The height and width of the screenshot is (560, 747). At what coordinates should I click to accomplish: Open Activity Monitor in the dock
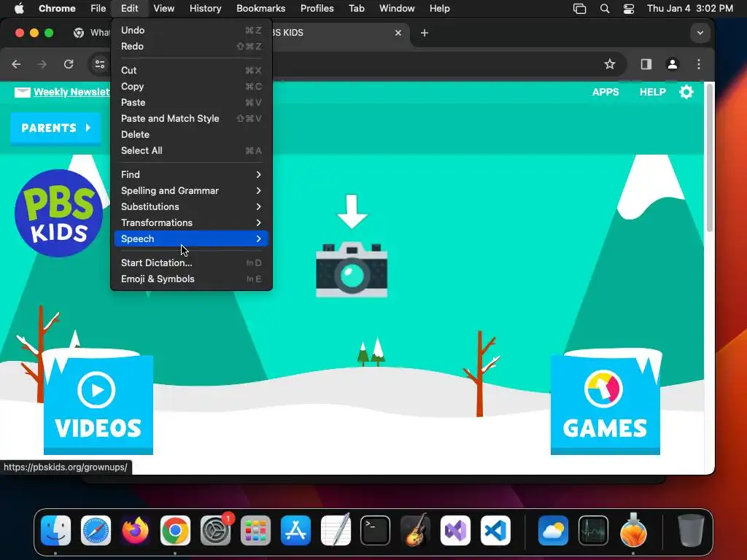(x=593, y=531)
